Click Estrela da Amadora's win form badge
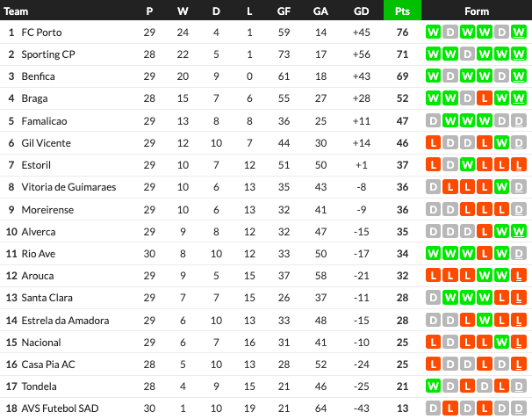Image resolution: width=532 pixels, height=419 pixels. click(x=485, y=320)
